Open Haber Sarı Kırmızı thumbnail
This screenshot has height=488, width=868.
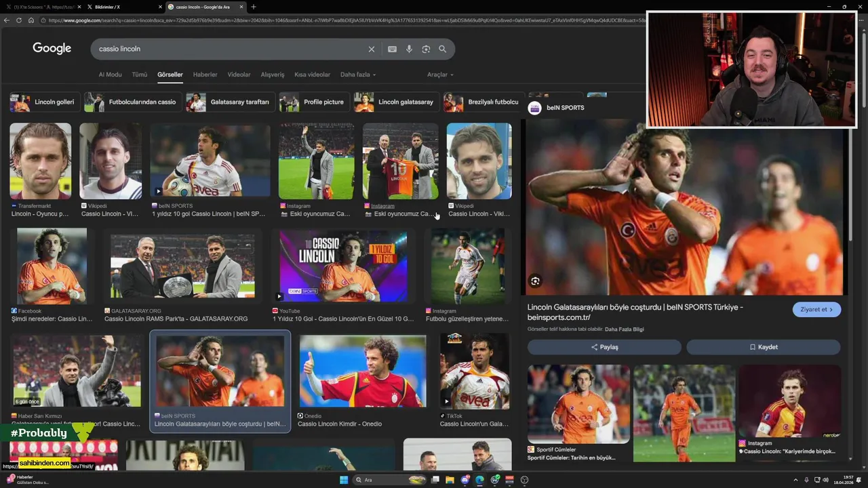click(x=77, y=371)
